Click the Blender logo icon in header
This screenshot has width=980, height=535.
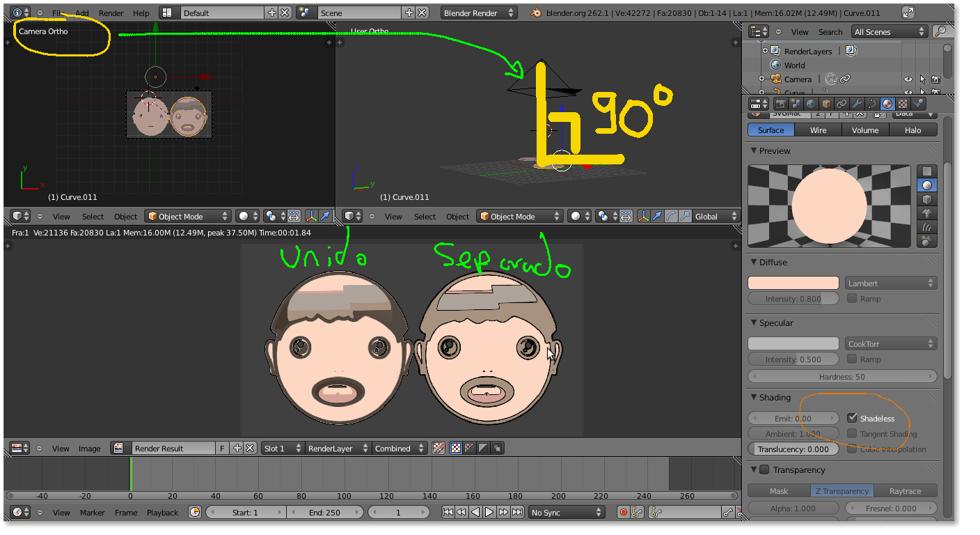tap(536, 13)
